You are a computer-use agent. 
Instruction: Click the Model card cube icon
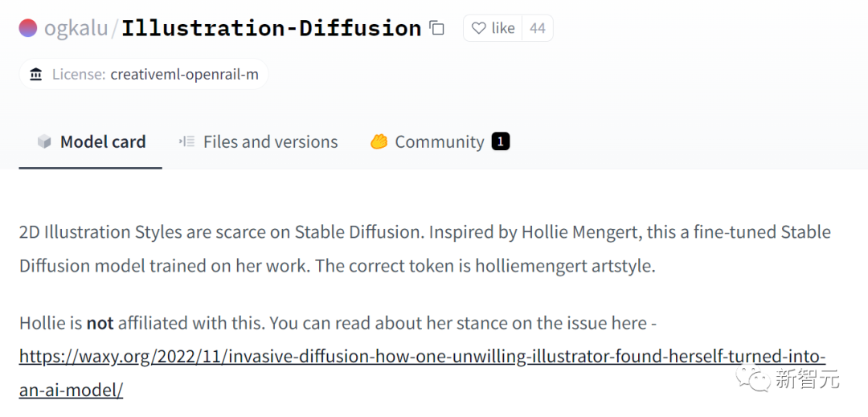(44, 142)
